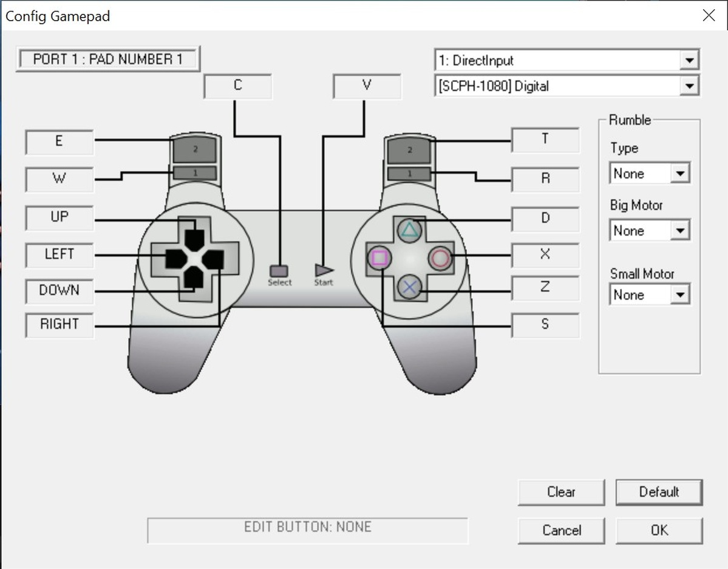Confirm settings with the OK button

[659, 530]
